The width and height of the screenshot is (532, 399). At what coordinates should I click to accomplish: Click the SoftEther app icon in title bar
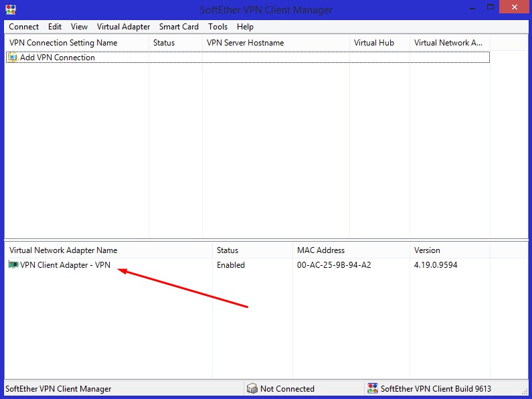click(11, 9)
